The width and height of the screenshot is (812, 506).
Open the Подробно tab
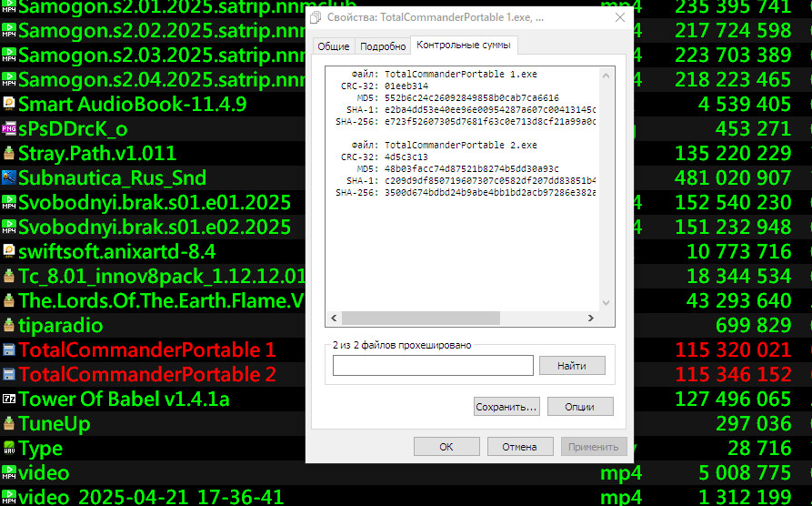(383, 46)
